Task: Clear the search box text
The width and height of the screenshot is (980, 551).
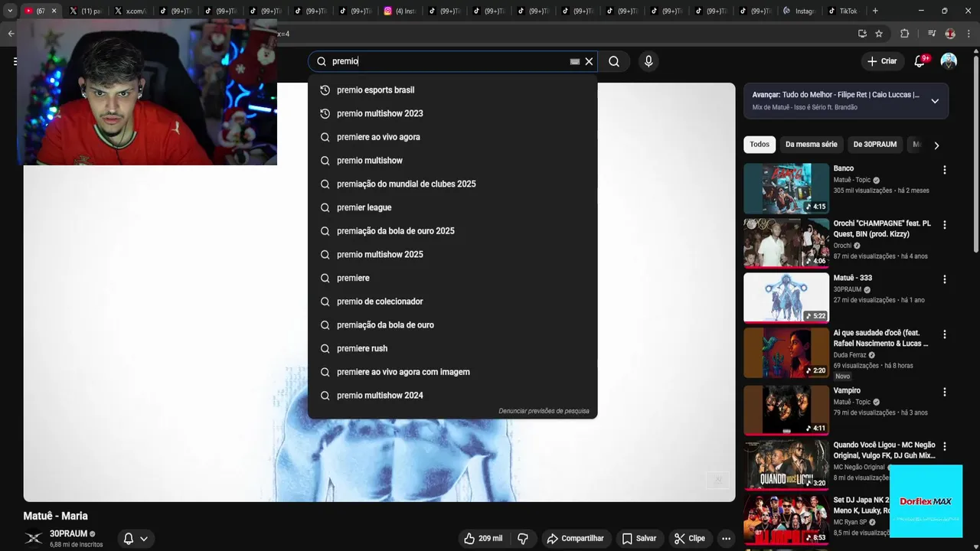Action: pos(589,61)
